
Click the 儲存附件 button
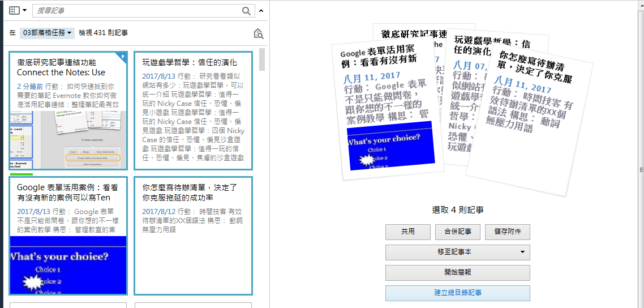508,232
